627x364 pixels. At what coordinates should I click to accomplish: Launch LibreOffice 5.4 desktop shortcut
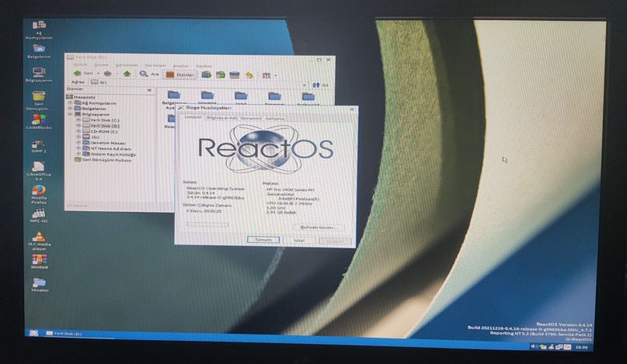pos(39,171)
